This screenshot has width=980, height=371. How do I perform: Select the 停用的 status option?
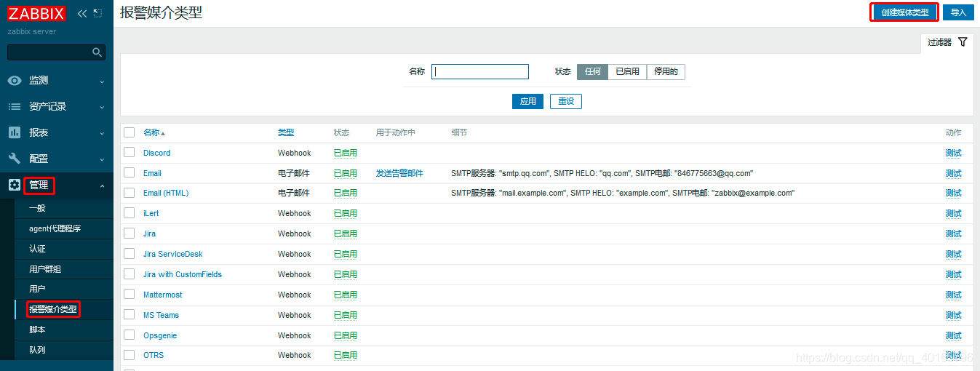(x=666, y=71)
